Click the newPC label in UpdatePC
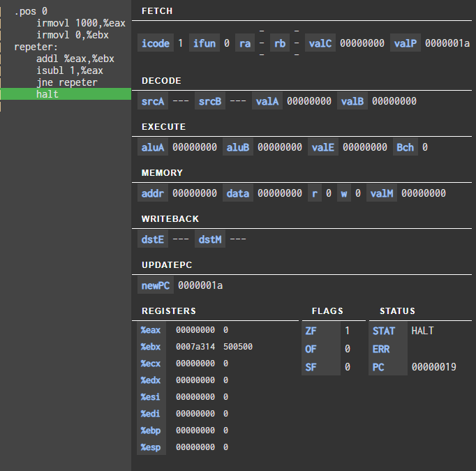 coord(155,285)
